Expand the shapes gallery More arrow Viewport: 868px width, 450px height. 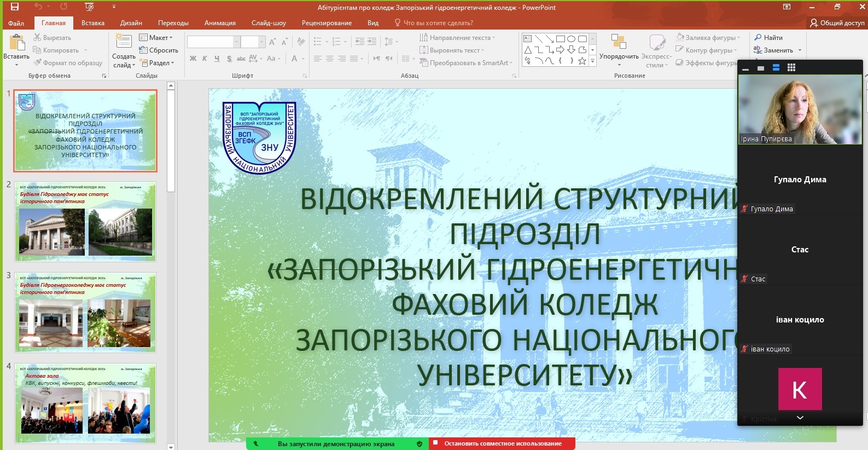[592, 61]
